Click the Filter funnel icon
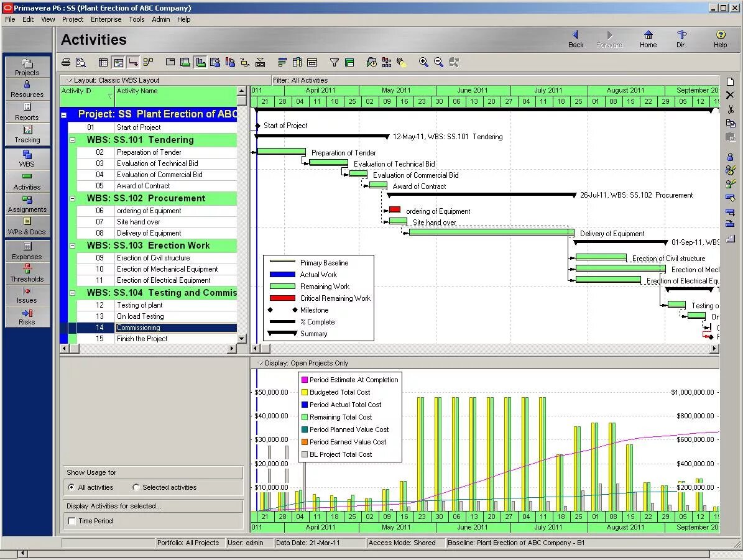The image size is (743, 560). 335,62
